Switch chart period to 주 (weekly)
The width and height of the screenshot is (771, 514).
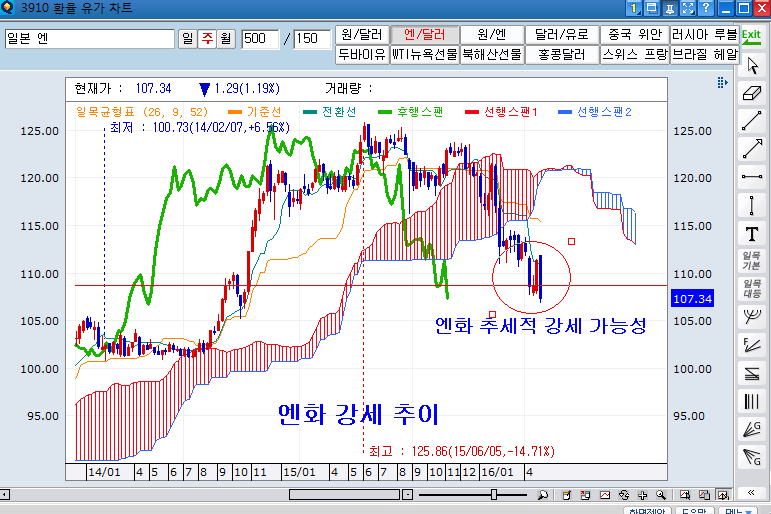[x=207, y=39]
